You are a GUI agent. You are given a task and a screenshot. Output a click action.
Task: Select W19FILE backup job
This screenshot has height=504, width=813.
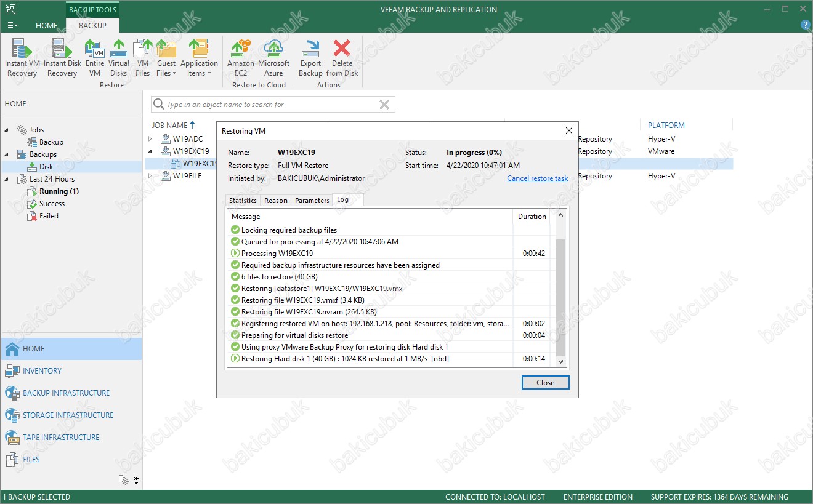click(x=187, y=176)
